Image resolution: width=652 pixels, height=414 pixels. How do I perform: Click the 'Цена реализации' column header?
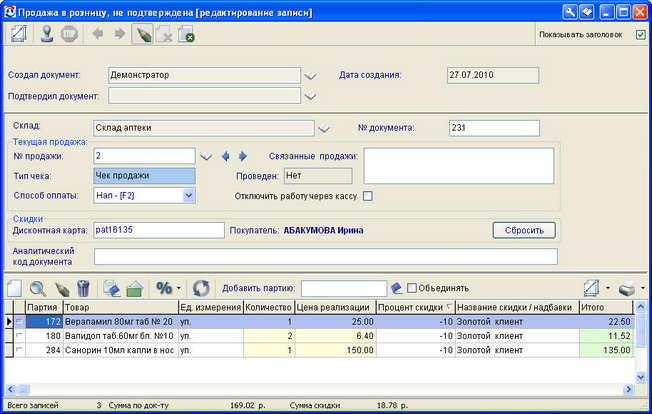pos(335,308)
